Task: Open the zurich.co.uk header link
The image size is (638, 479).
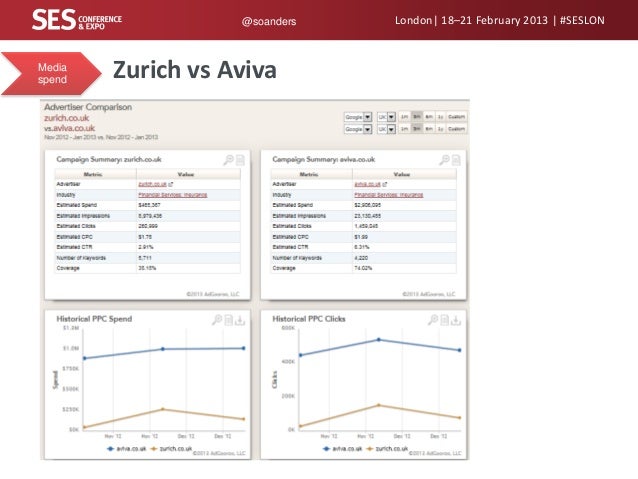Action: [x=66, y=118]
